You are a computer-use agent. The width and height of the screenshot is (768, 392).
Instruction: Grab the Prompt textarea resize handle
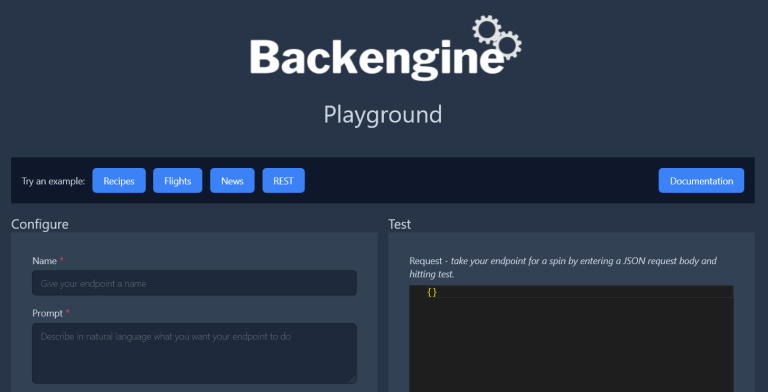(x=352, y=379)
